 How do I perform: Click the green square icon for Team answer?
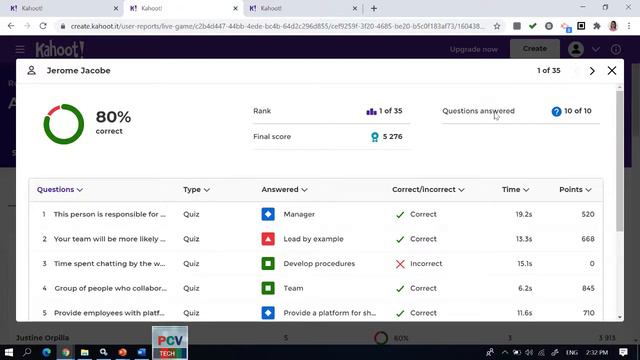click(268, 288)
